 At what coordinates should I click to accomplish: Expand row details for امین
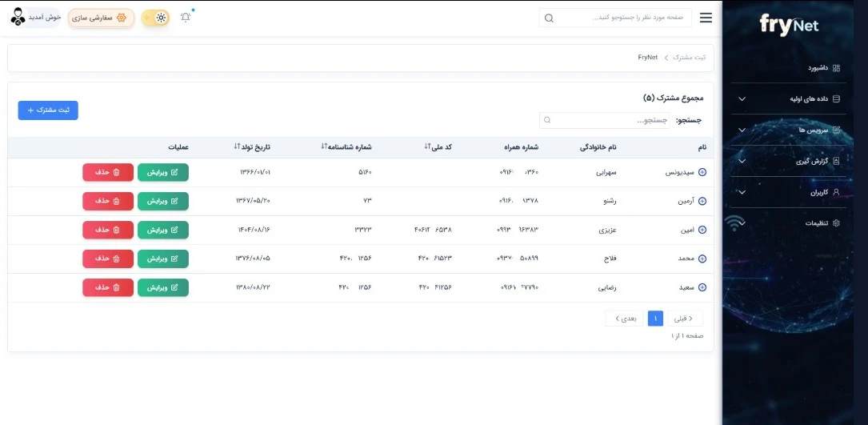pyautogui.click(x=702, y=230)
